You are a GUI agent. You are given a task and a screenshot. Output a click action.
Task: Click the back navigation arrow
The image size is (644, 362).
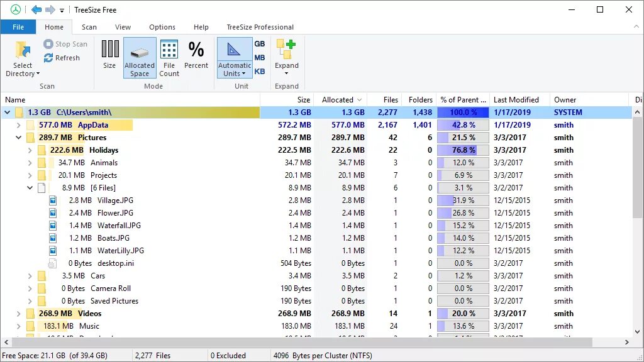36,9
